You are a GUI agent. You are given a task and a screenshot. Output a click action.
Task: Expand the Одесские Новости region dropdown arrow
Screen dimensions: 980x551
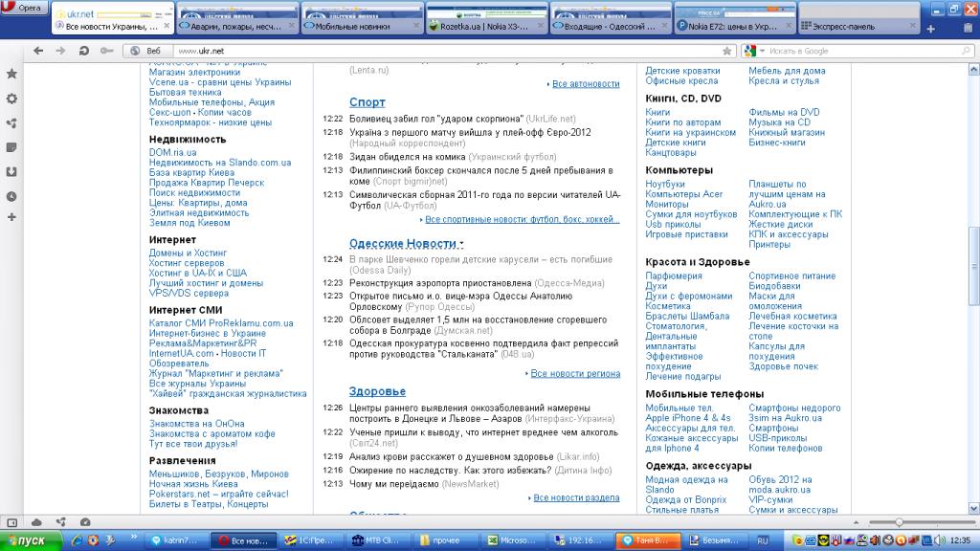point(461,245)
